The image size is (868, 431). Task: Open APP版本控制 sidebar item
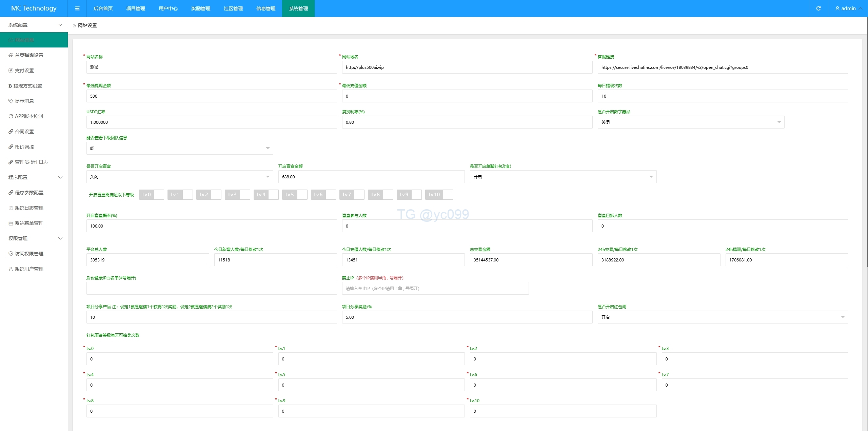28,116
